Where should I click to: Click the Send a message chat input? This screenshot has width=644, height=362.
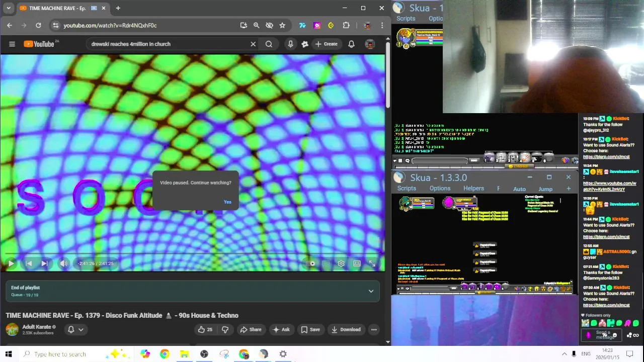pyautogui.click(x=603, y=335)
